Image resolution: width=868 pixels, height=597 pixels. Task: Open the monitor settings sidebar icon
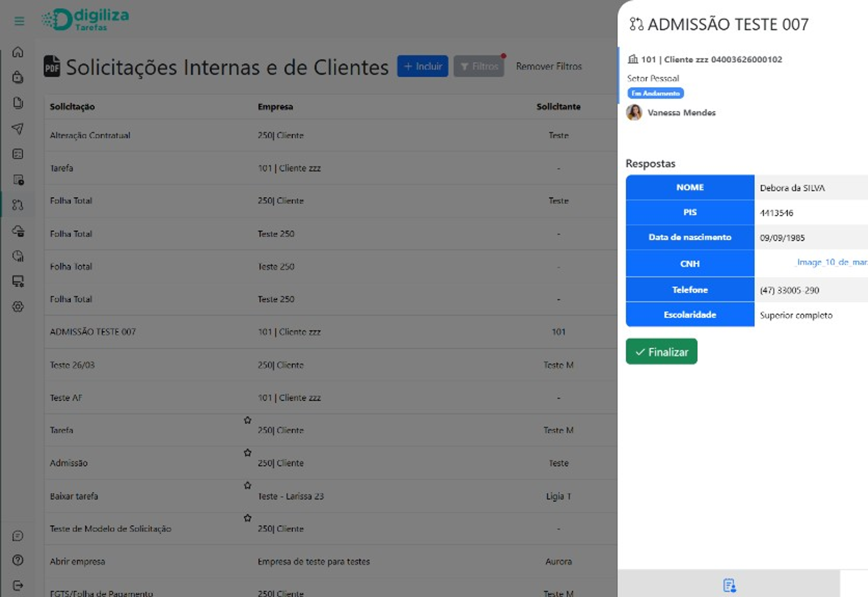[18, 281]
